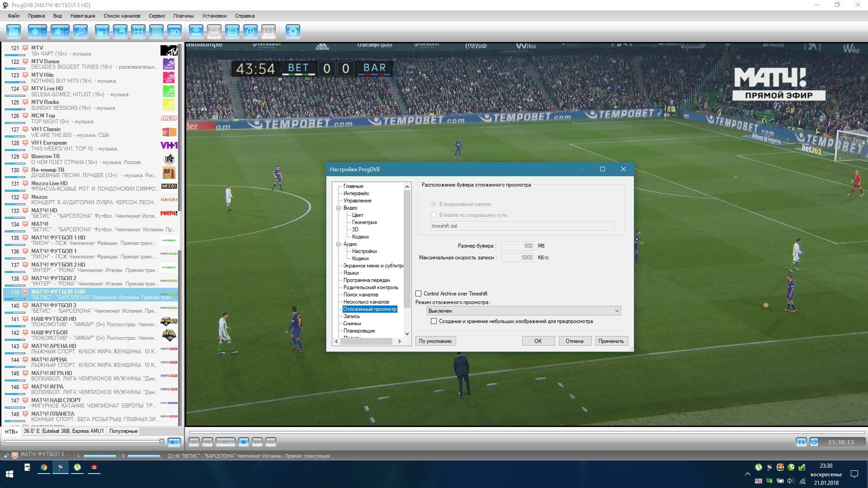Click the По умолчанию button
This screenshot has height=488, width=868.
coord(435,341)
